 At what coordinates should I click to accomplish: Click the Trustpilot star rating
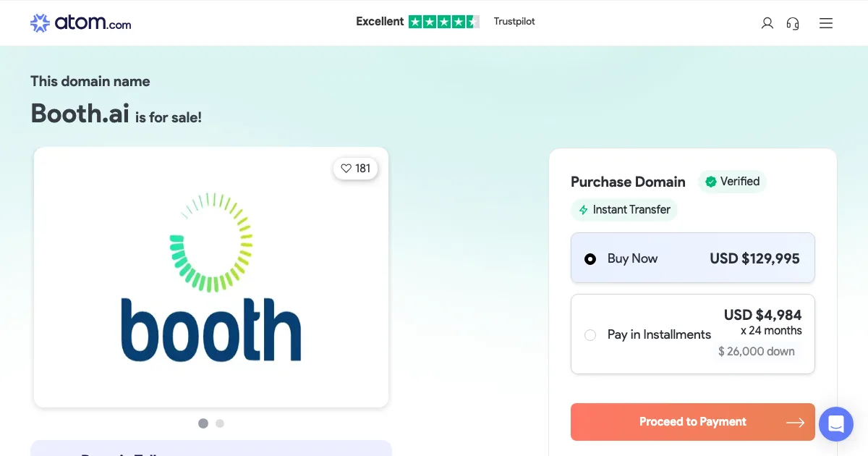pos(443,22)
